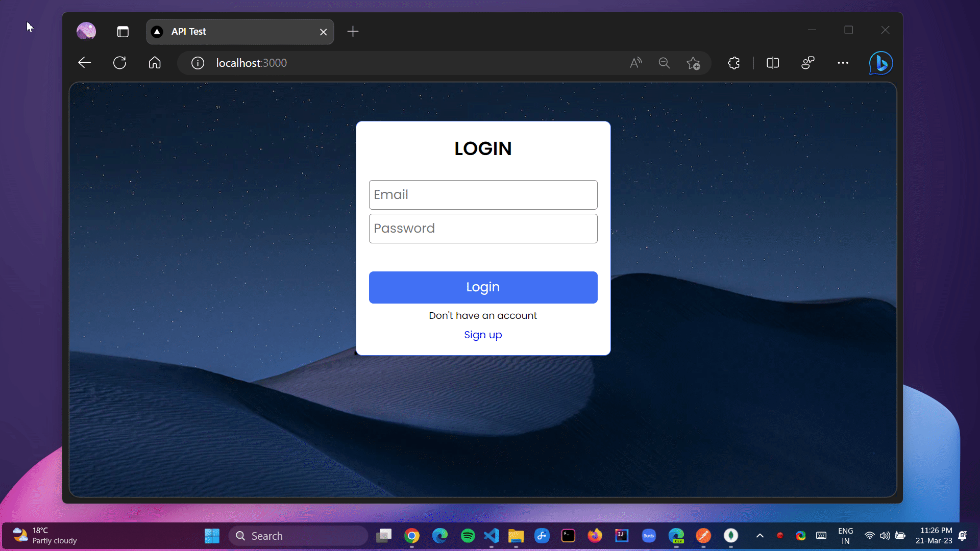The image size is (980, 551).
Task: Open Spotify from taskbar
Action: (x=468, y=536)
